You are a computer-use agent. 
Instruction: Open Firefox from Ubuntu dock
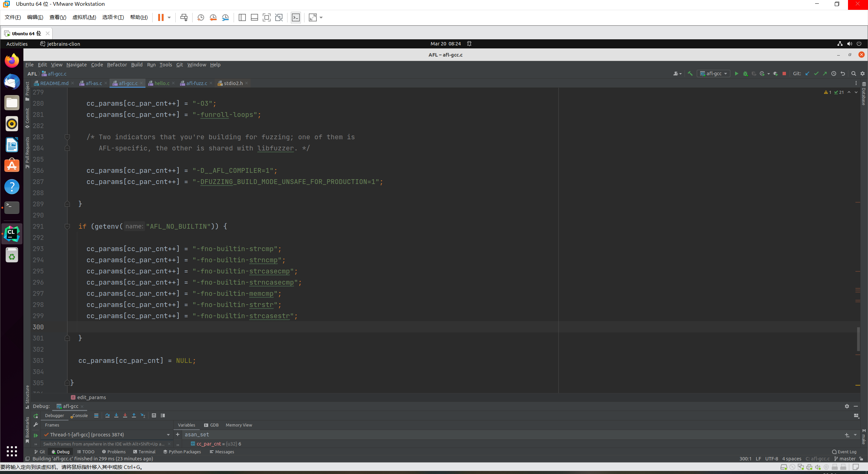click(12, 61)
